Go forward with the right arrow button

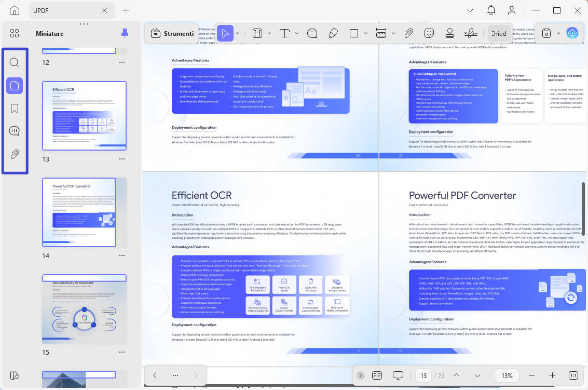pyautogui.click(x=196, y=375)
